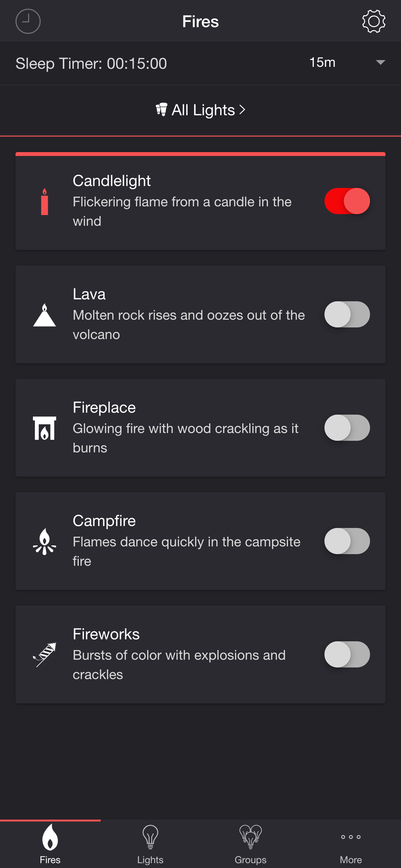Turn on the Campfire toggle
Image resolution: width=401 pixels, height=868 pixels.
tap(347, 541)
